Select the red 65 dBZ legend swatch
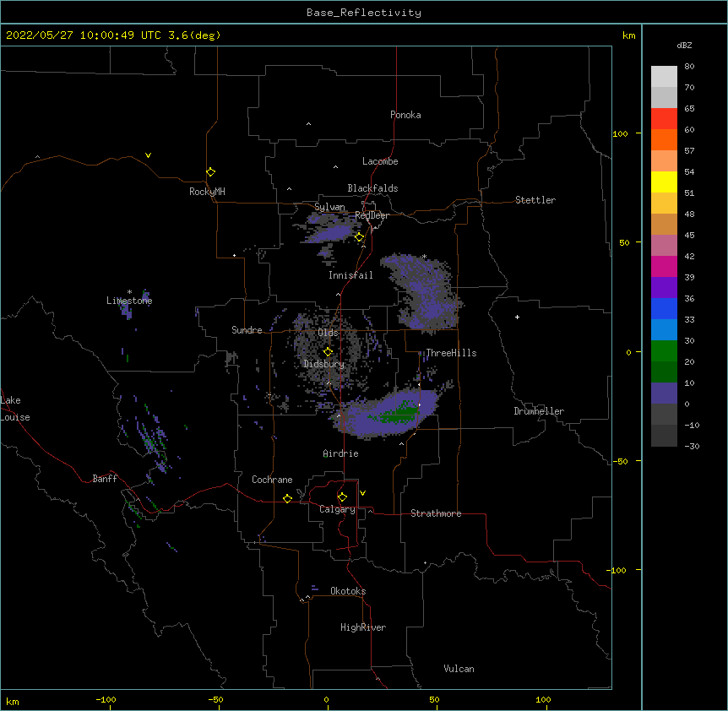 pyautogui.click(x=664, y=118)
